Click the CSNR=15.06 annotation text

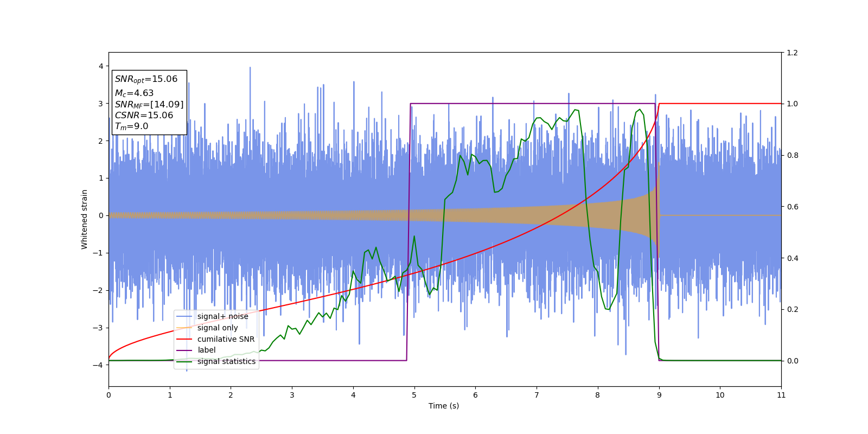[144, 115]
